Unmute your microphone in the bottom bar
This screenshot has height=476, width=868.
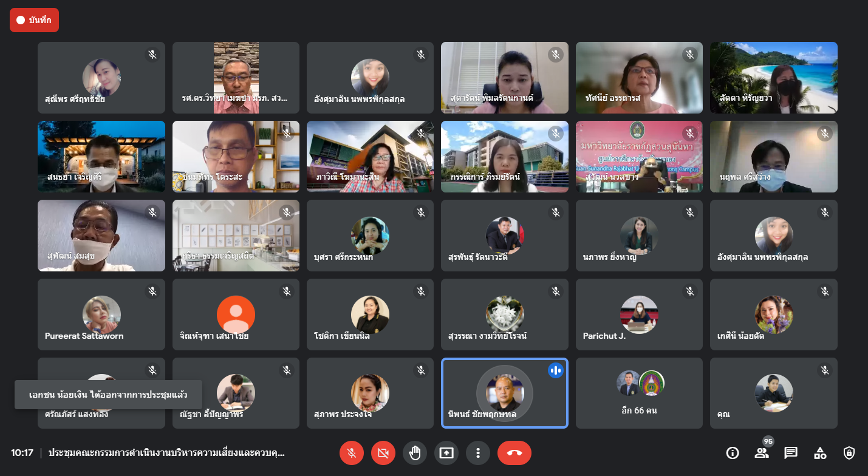(x=352, y=453)
